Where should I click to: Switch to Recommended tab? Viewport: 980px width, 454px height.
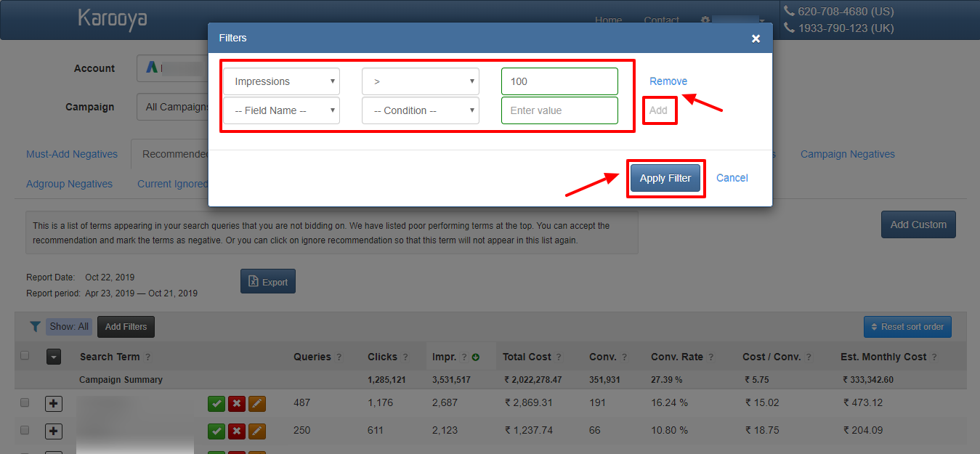pos(171,154)
